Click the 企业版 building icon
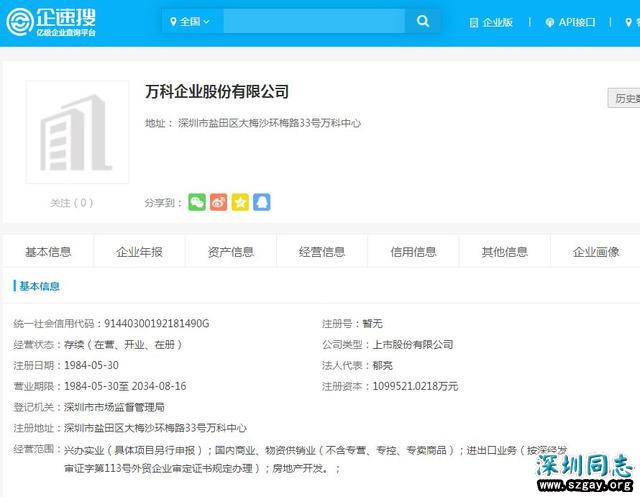This screenshot has width=640, height=497. pos(473,22)
